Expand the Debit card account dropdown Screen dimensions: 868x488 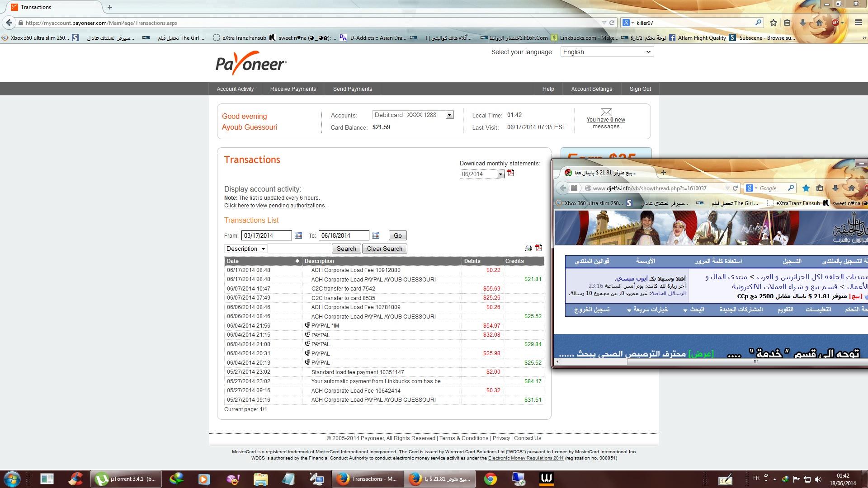pyautogui.click(x=449, y=115)
